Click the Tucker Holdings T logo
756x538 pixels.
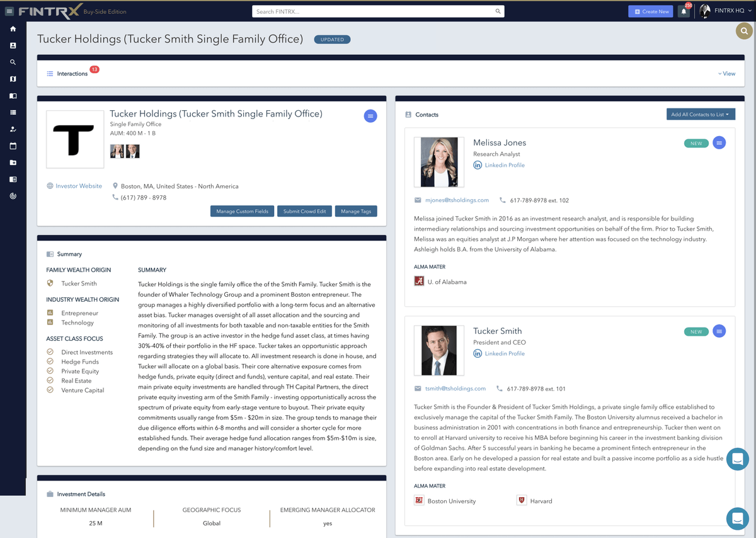tap(75, 139)
